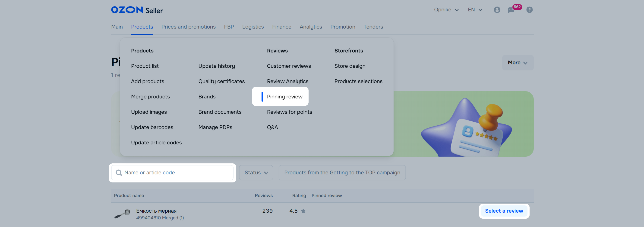Open the FBP tab
The height and width of the screenshot is (227, 644).
tap(229, 27)
